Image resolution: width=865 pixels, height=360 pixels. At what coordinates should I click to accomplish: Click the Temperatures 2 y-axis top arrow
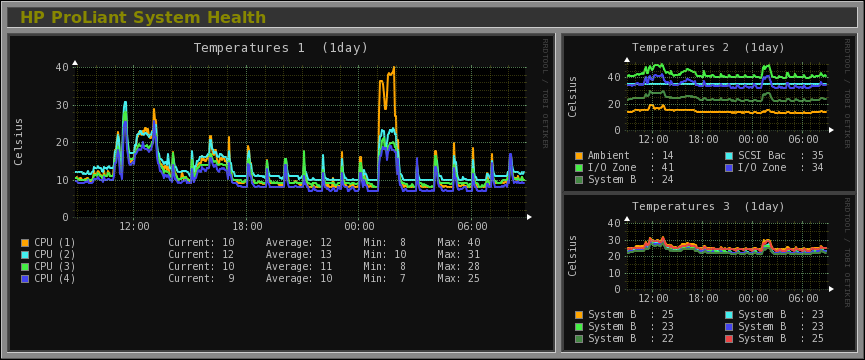pos(627,60)
